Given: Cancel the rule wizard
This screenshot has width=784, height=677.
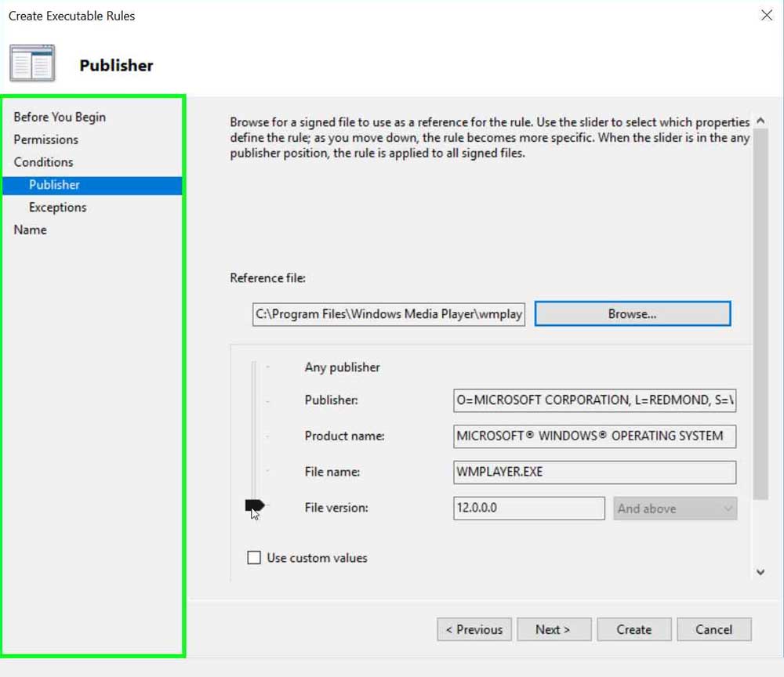Looking at the screenshot, I should pyautogui.click(x=713, y=629).
